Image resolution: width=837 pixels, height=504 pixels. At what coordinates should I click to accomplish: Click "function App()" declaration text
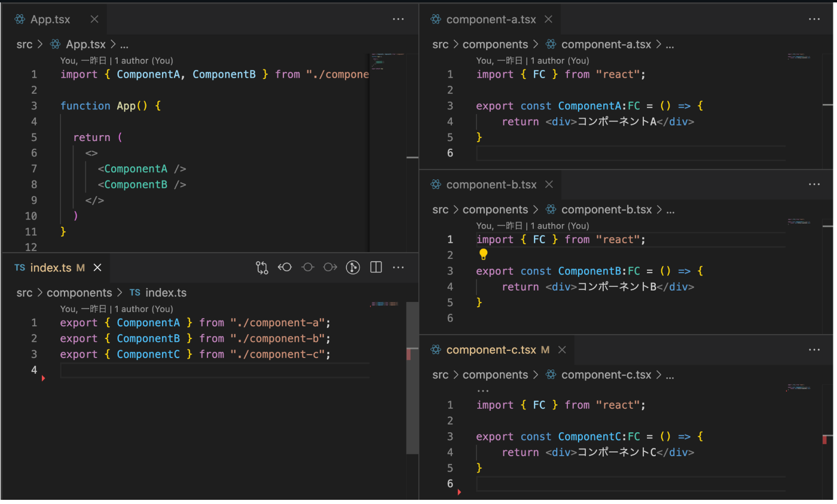pos(103,106)
